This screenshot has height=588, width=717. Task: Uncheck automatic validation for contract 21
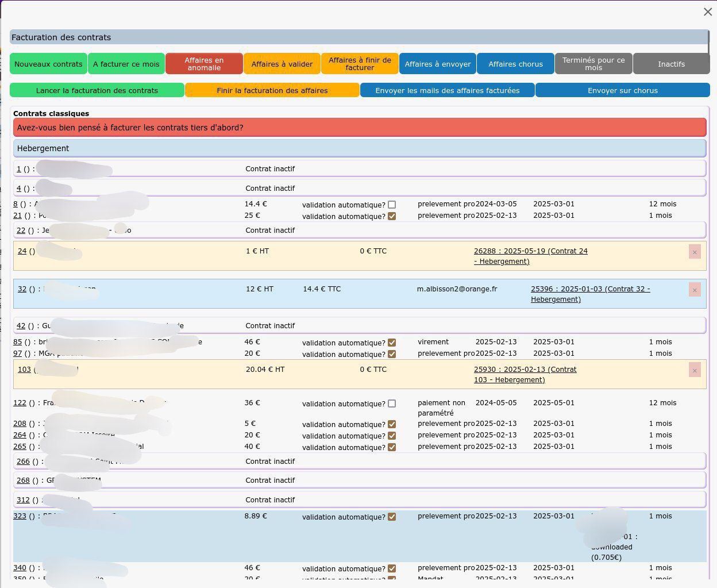click(392, 216)
